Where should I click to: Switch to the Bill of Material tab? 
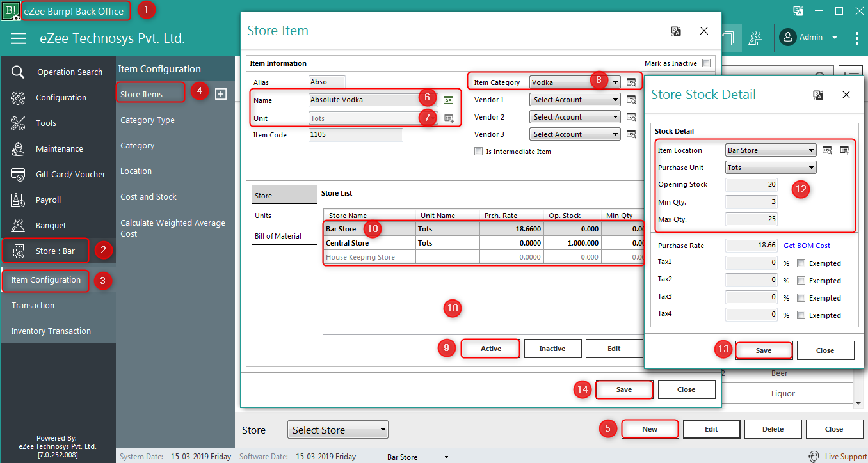coord(284,236)
